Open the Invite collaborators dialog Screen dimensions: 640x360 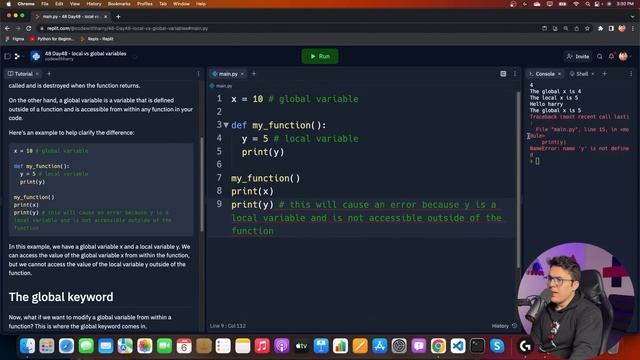coord(578,56)
